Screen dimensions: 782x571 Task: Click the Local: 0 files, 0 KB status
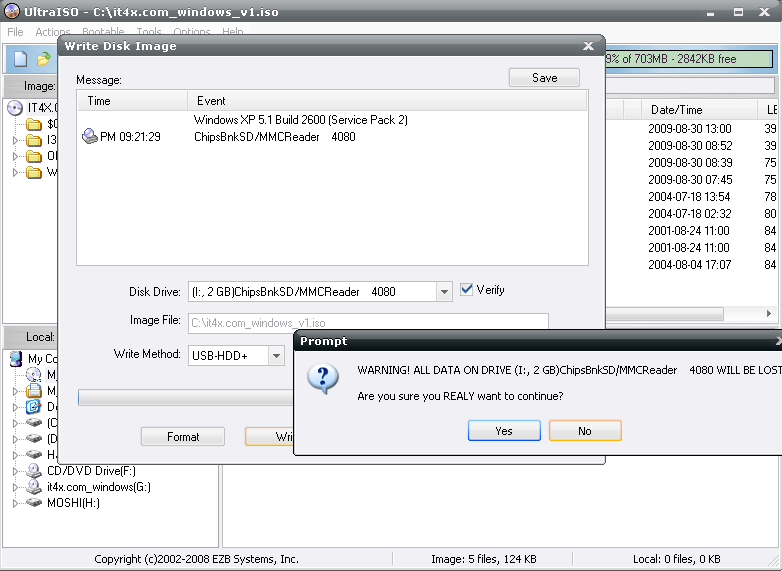click(676, 559)
